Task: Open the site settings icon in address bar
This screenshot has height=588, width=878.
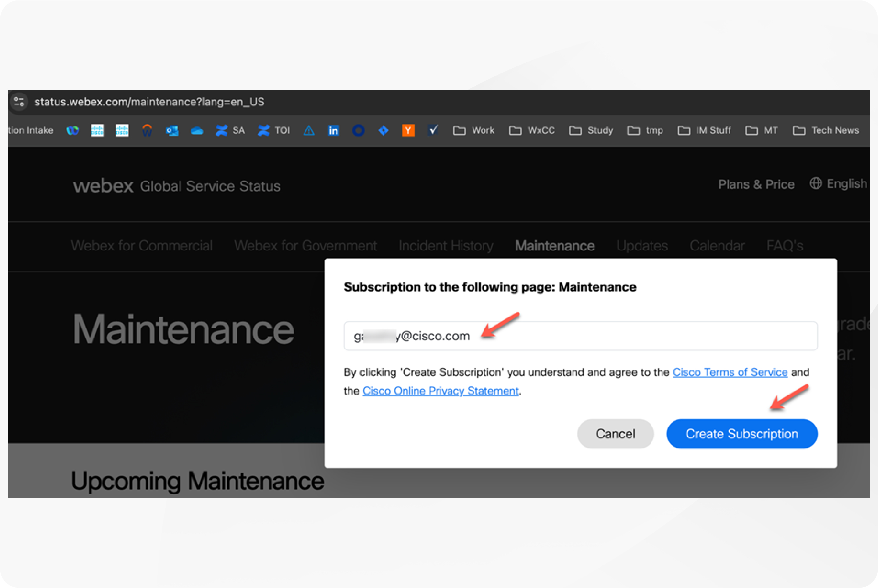Action: 19,102
